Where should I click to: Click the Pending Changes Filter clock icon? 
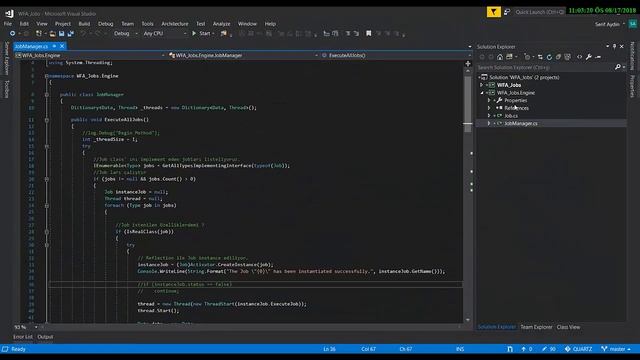point(527,57)
